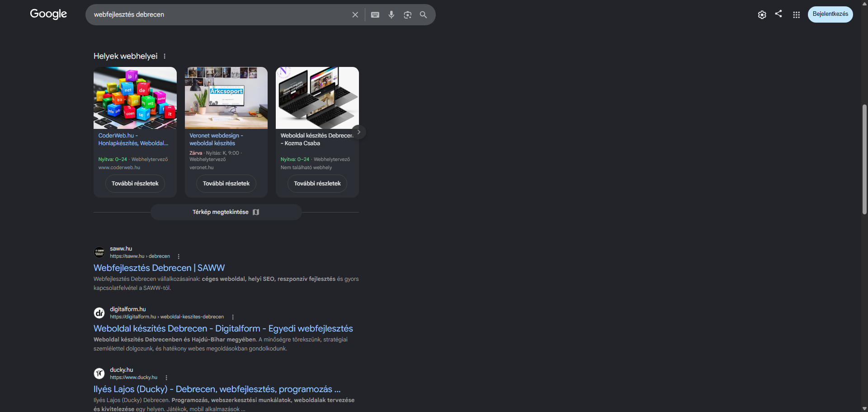Viewport: 868px width, 412px height.
Task: Click the Térkép megtekintése map button
Action: tap(226, 212)
